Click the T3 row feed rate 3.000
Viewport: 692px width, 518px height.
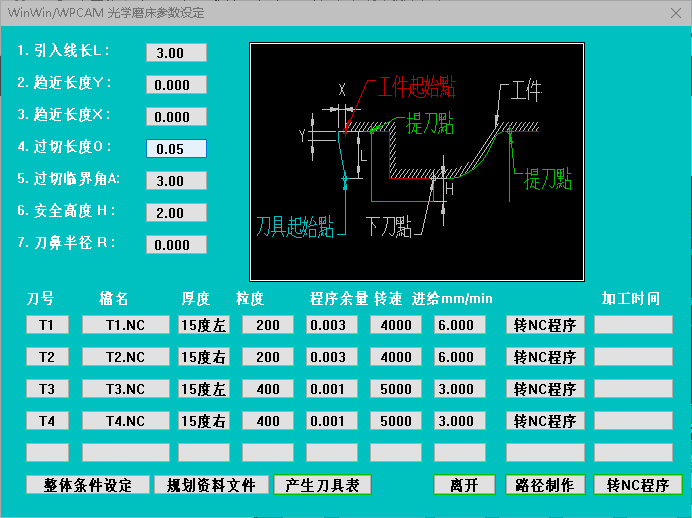click(460, 389)
